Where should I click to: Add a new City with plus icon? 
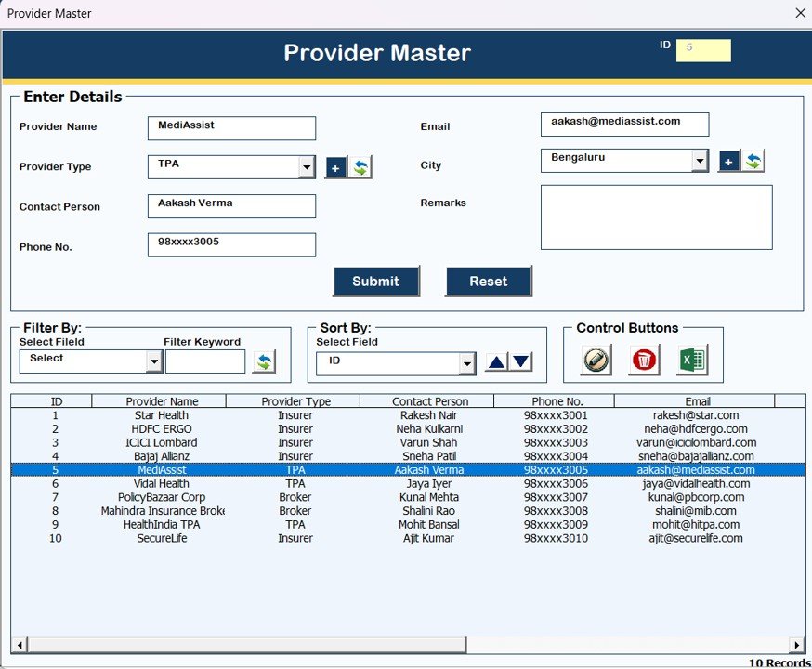(728, 160)
